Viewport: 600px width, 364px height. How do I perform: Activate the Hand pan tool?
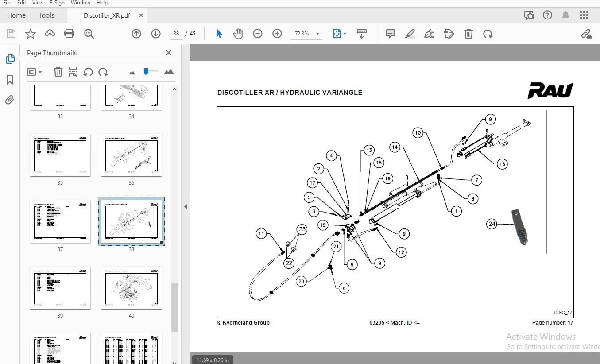[x=238, y=34]
